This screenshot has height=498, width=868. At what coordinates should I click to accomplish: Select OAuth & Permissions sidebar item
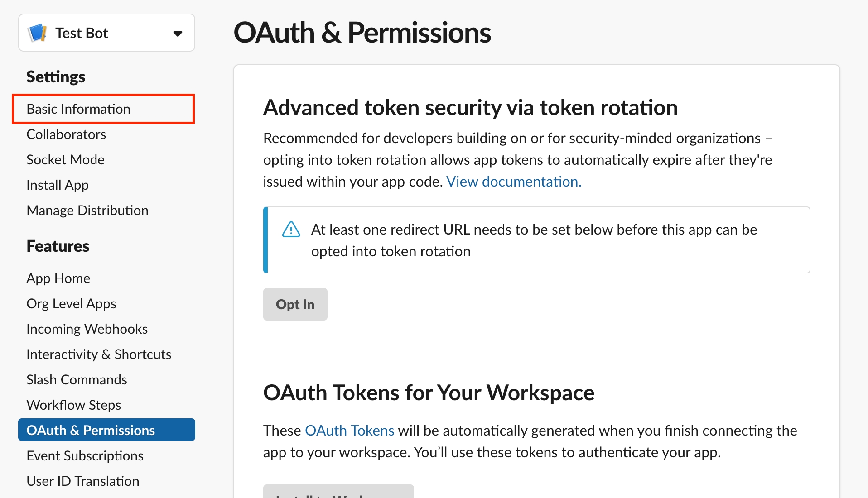click(91, 430)
